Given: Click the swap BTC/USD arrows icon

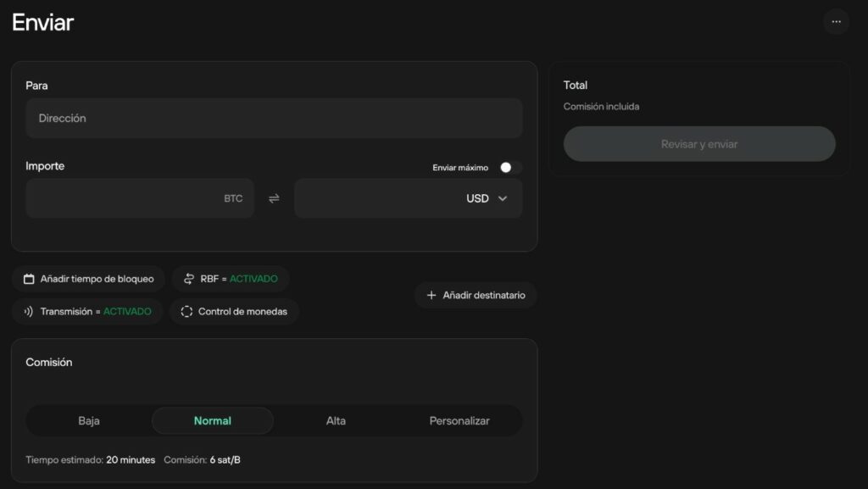Looking at the screenshot, I should pos(274,198).
